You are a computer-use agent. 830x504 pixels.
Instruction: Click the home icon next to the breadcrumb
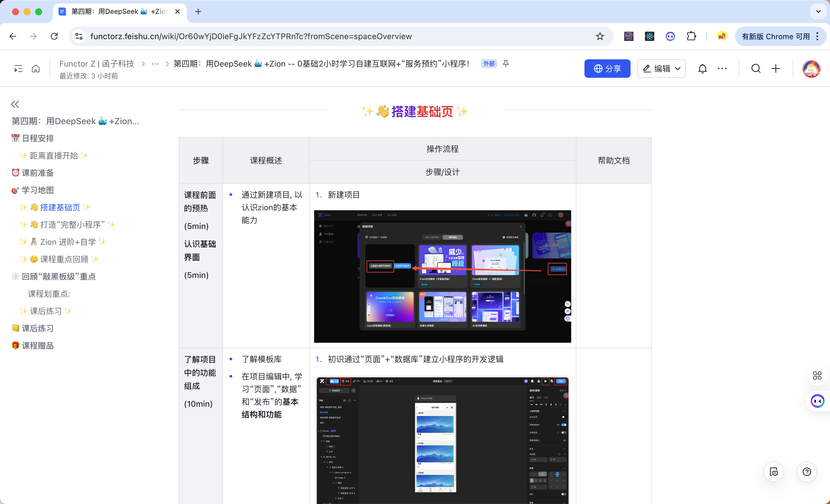coord(36,68)
